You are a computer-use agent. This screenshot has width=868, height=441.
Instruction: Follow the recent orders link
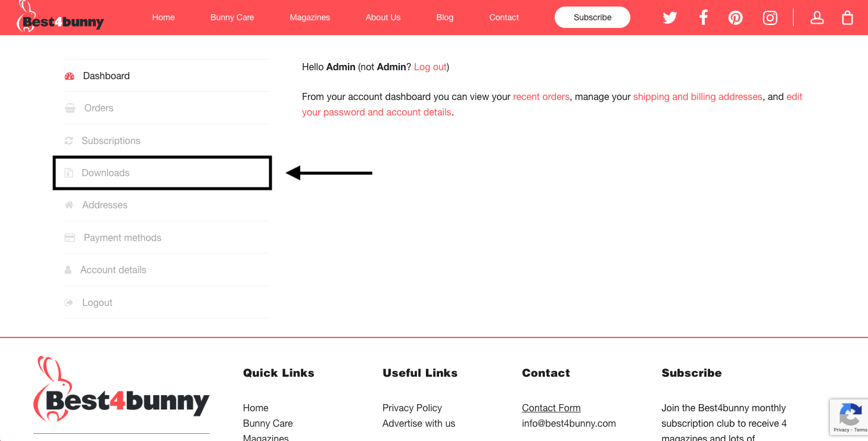coord(541,96)
